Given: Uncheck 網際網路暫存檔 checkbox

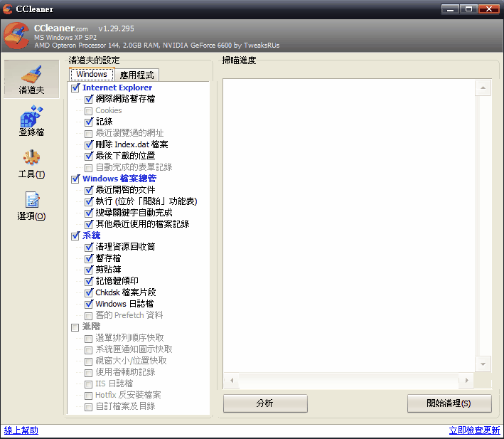Looking at the screenshot, I should [89, 99].
